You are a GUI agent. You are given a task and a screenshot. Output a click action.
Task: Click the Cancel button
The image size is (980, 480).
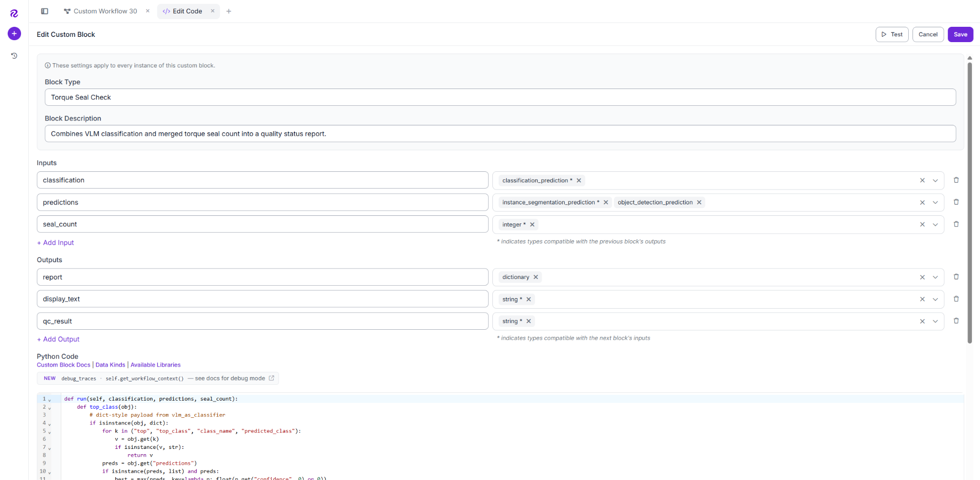click(928, 34)
